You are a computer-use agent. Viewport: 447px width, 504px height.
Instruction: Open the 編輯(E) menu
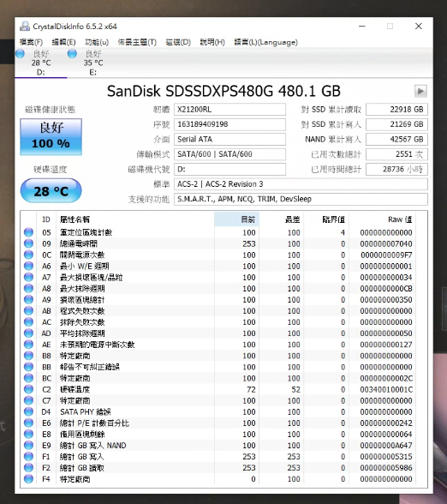tap(63, 42)
